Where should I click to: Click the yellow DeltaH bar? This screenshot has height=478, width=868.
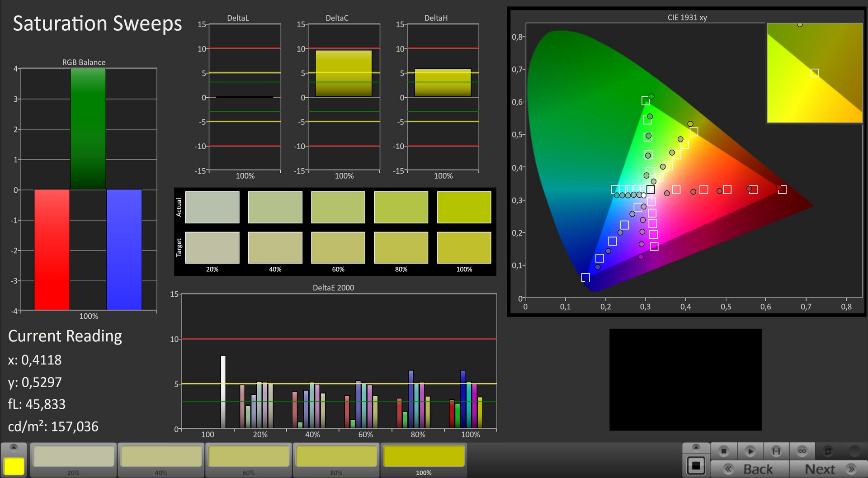point(443,83)
